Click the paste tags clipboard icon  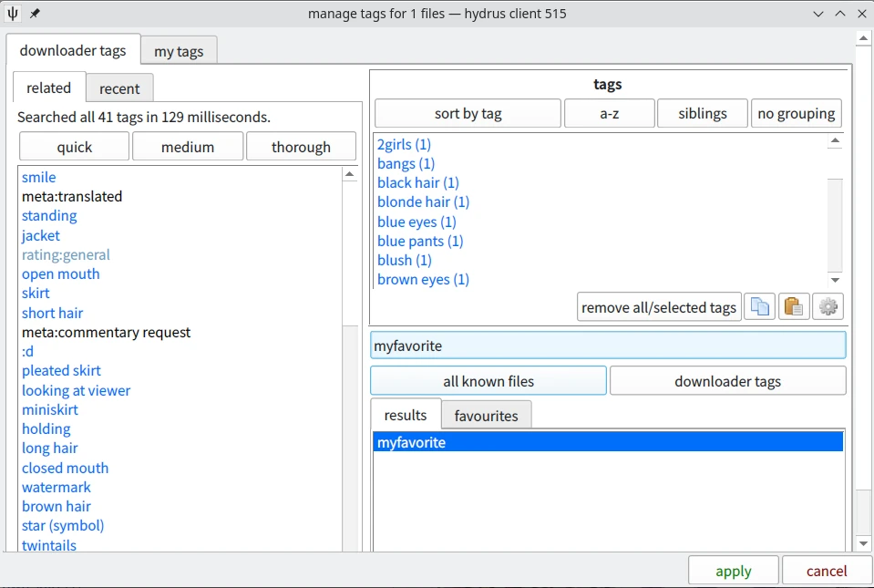(794, 307)
